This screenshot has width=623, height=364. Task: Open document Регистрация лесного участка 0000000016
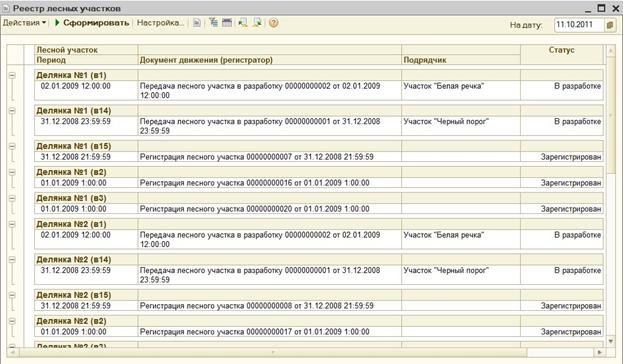[x=255, y=183]
